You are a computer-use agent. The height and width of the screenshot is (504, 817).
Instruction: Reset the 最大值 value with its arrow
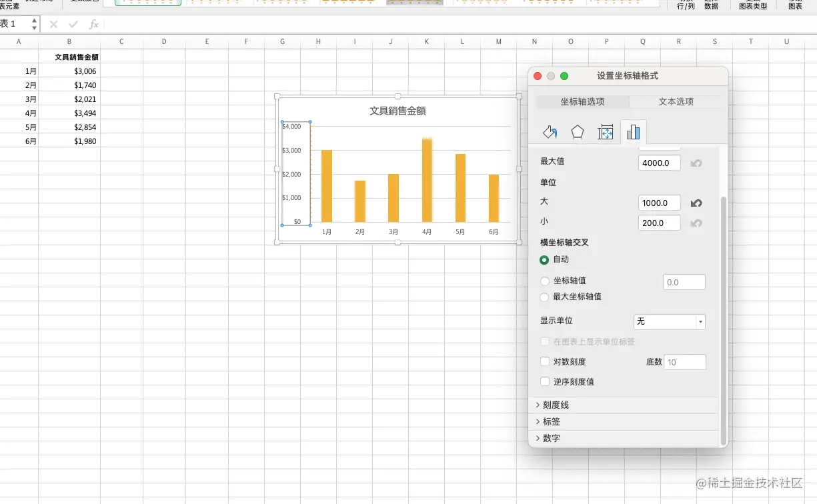[696, 163]
